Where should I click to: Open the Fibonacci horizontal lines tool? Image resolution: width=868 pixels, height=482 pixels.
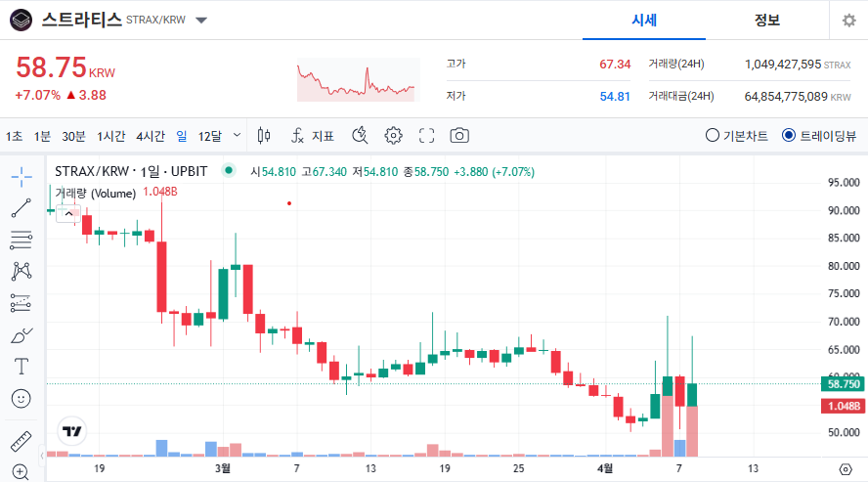[22, 240]
